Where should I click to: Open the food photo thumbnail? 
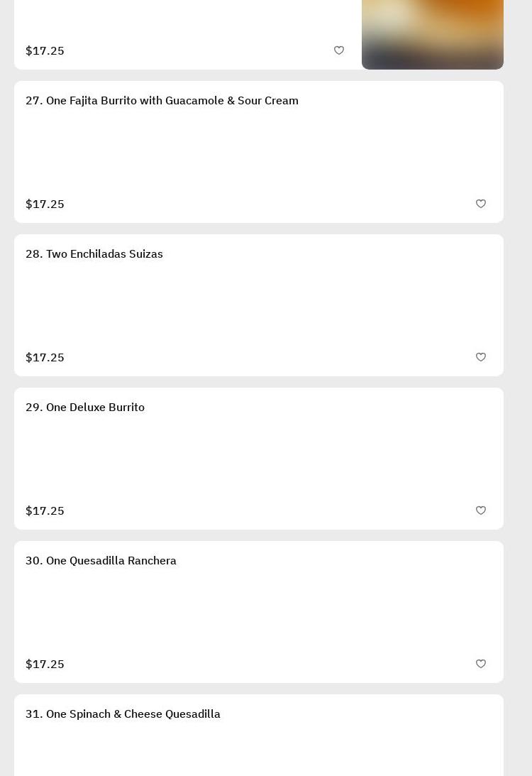pyautogui.click(x=433, y=34)
